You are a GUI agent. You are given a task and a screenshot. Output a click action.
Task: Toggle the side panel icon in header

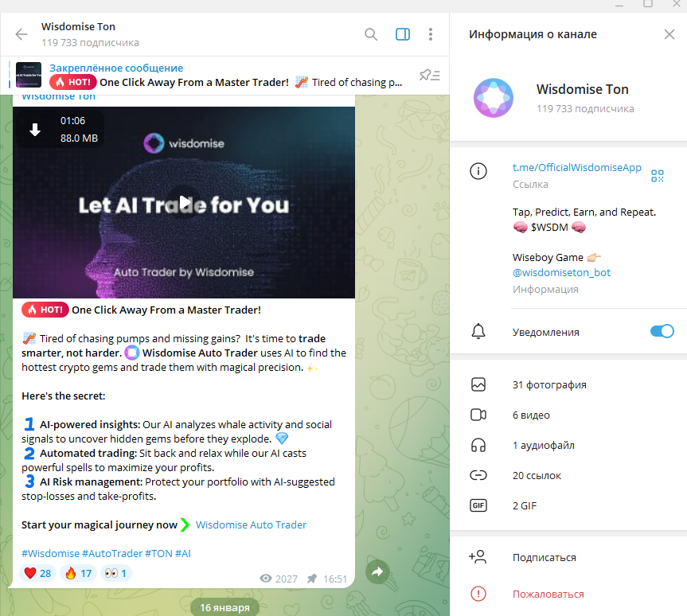point(403,34)
